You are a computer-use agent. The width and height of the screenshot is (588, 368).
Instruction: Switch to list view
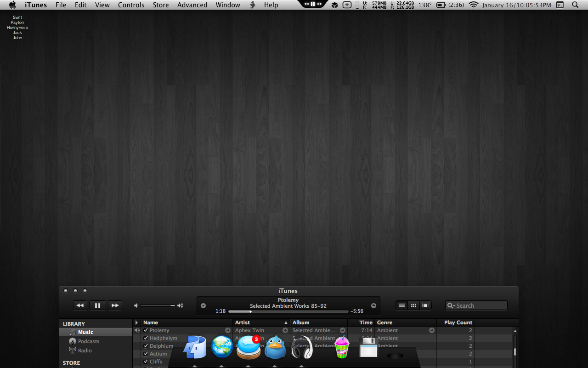click(402, 305)
